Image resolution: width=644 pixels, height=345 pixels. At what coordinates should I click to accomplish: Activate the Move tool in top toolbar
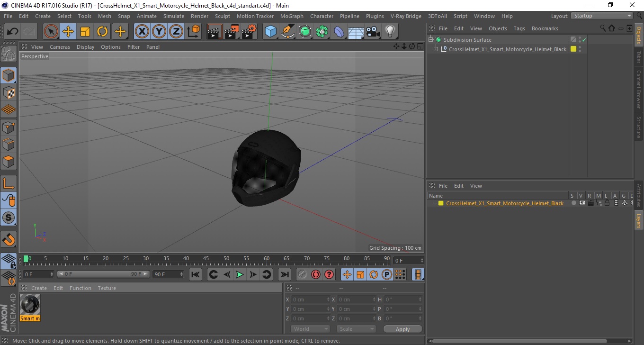coord(68,32)
